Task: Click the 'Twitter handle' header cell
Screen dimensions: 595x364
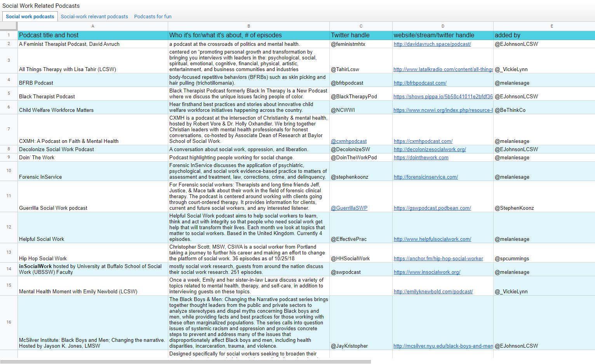Action: (361, 35)
